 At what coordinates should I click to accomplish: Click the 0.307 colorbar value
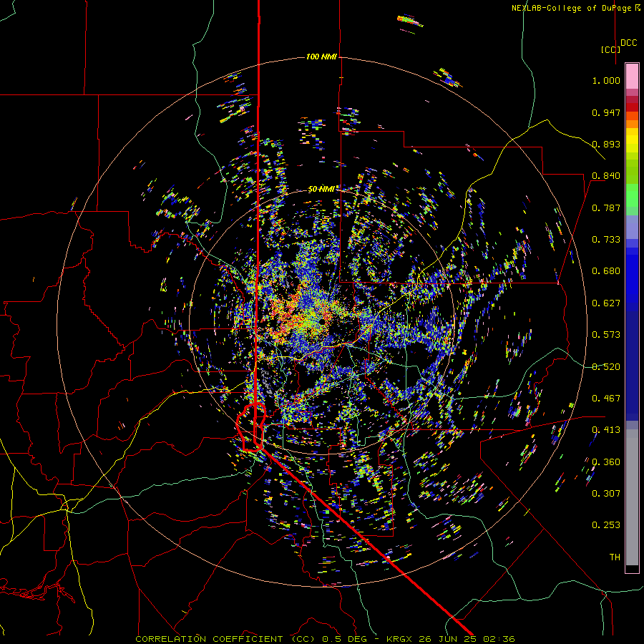[x=606, y=494]
